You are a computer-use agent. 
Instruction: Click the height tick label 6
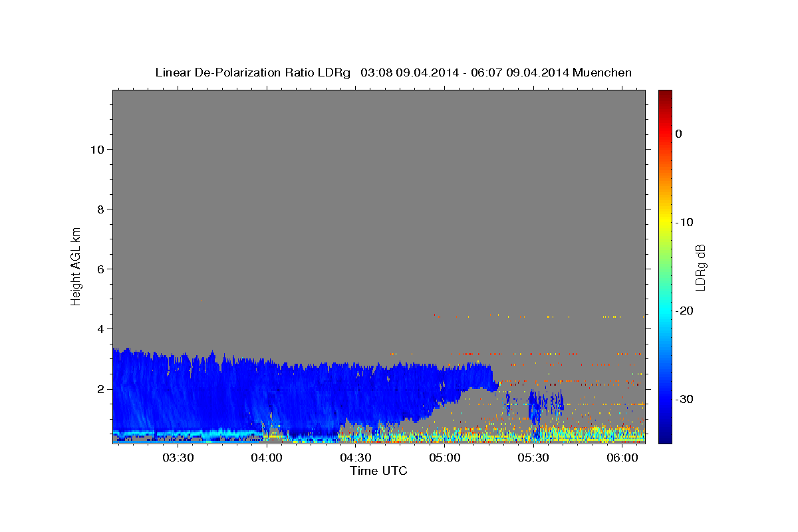click(100, 269)
